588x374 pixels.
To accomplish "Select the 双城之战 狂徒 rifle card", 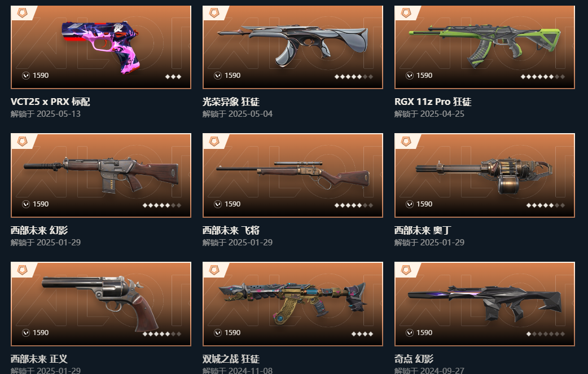I will point(293,304).
